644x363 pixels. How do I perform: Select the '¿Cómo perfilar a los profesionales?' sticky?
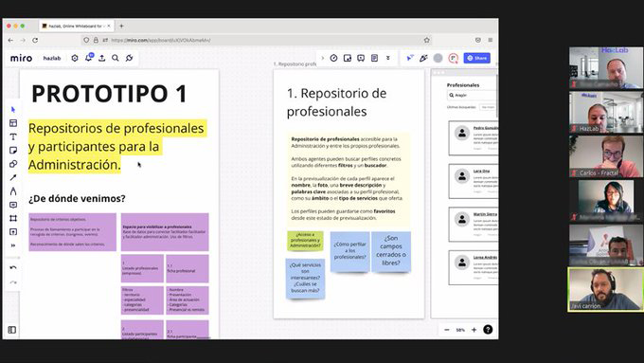349,251
